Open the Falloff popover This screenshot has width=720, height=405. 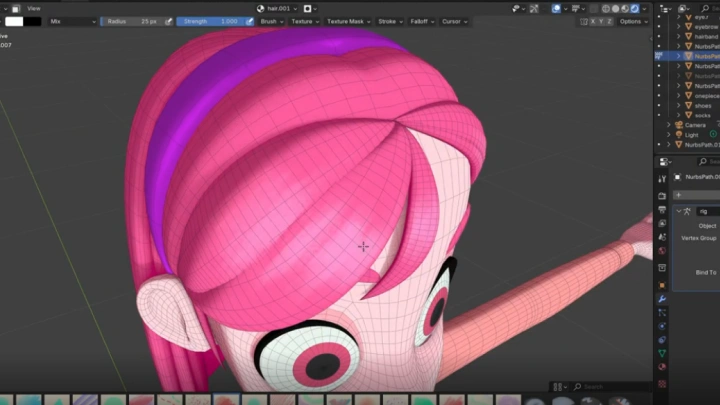(422, 22)
